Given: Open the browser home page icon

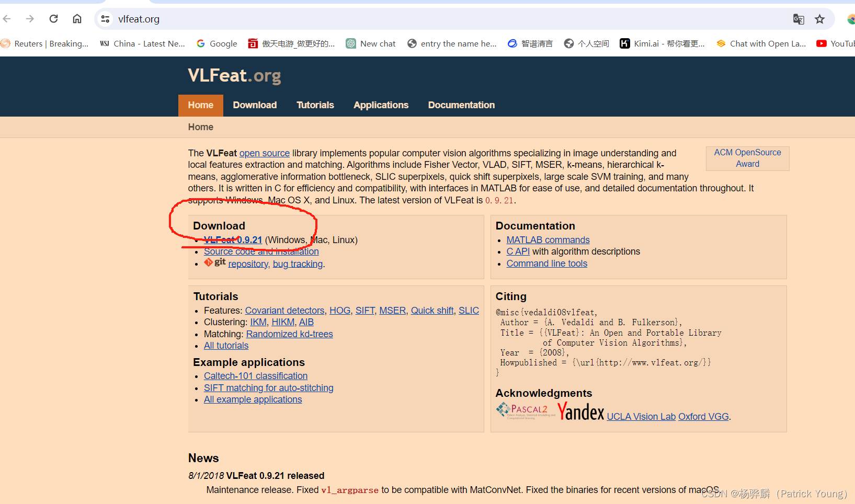Looking at the screenshot, I should coord(77,19).
